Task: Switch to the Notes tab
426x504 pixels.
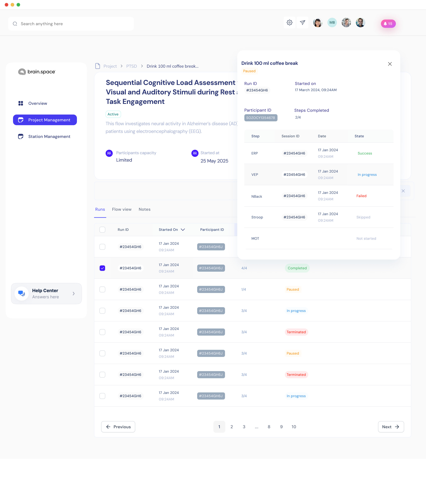Action: tap(144, 209)
